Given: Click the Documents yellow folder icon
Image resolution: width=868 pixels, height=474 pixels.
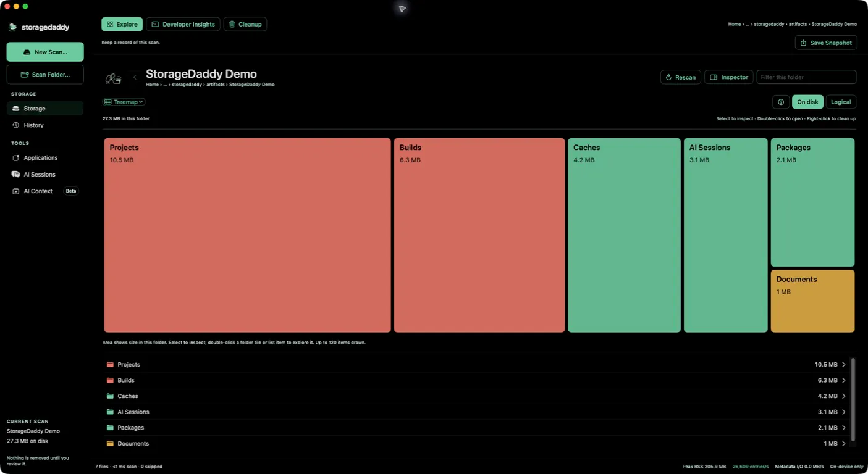Looking at the screenshot, I should coord(110,444).
